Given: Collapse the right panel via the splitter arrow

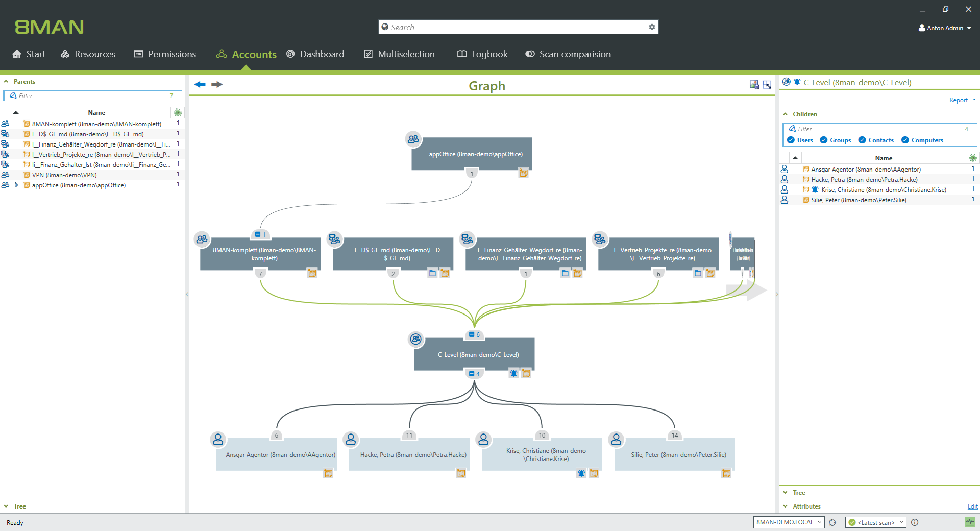Looking at the screenshot, I should (x=777, y=294).
